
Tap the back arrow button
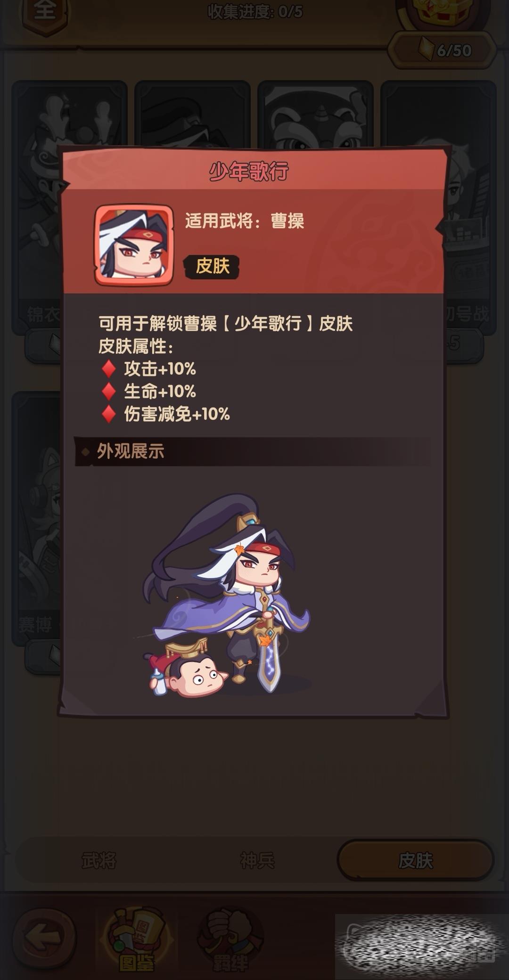[x=43, y=938]
